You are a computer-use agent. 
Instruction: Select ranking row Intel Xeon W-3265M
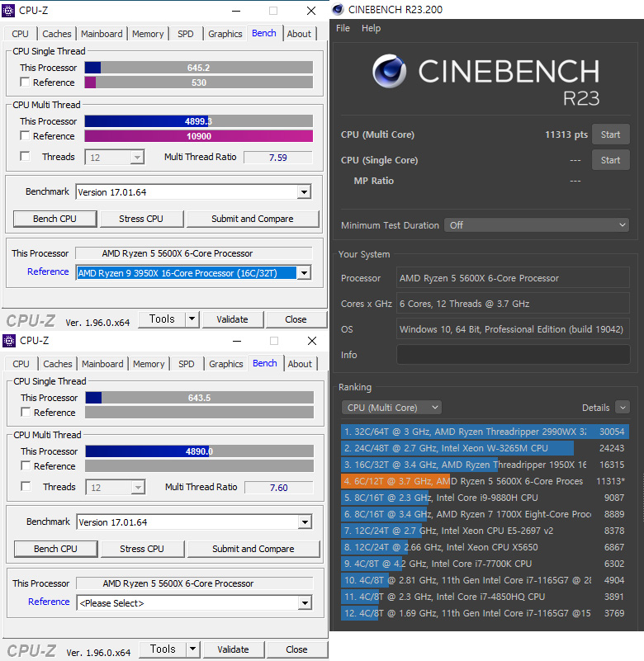click(485, 448)
